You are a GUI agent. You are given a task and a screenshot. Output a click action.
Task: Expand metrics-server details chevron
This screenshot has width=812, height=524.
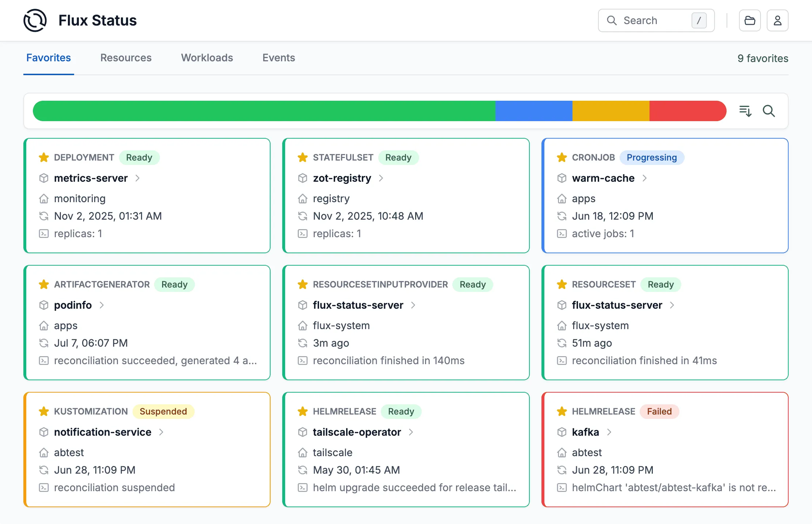137,178
